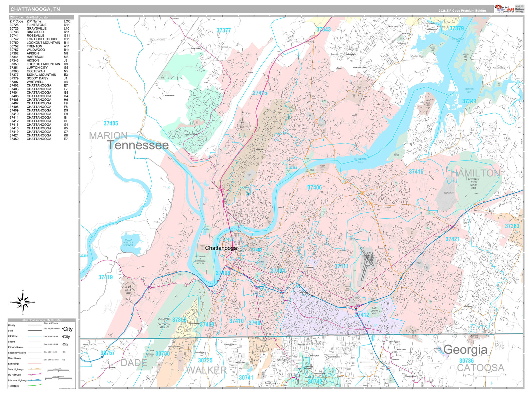The width and height of the screenshot is (532, 394).
Task: Click the HARRISON BAY label on the map
Action: [x=469, y=90]
